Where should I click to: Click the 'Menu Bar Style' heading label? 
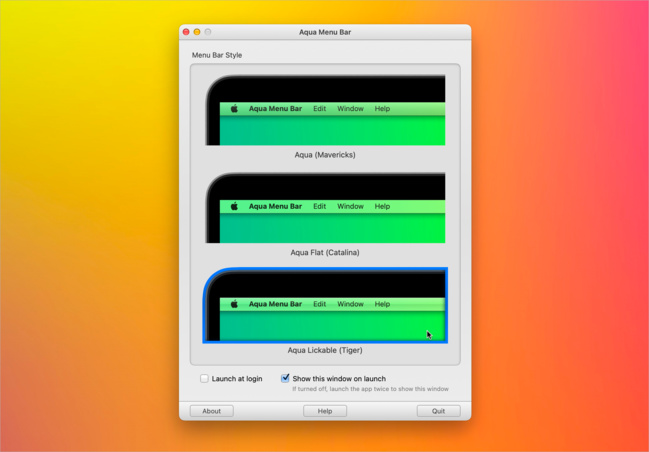point(217,55)
